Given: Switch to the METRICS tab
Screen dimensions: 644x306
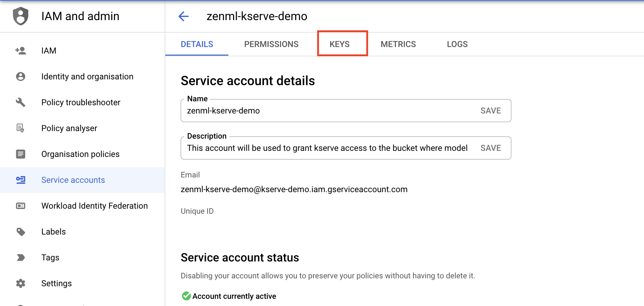Looking at the screenshot, I should 398,44.
